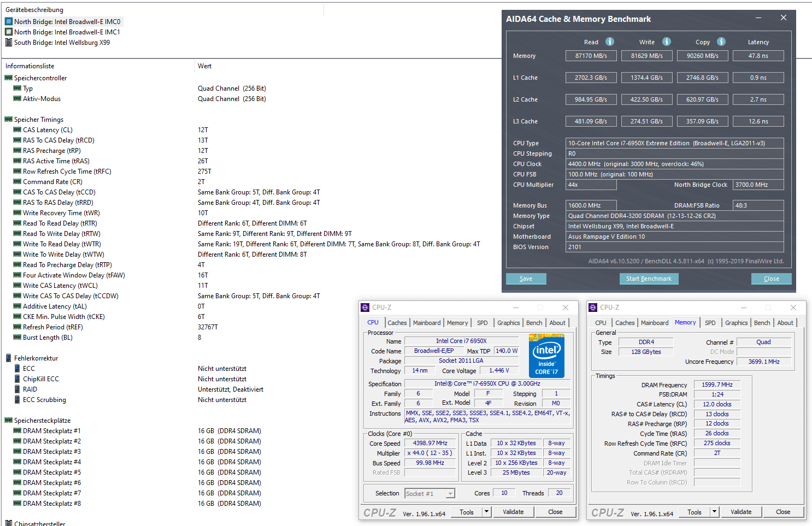Click the Size 128 GBytes value in CPU-Z
Image resolution: width=812 pixels, height=526 pixels.
coord(646,352)
